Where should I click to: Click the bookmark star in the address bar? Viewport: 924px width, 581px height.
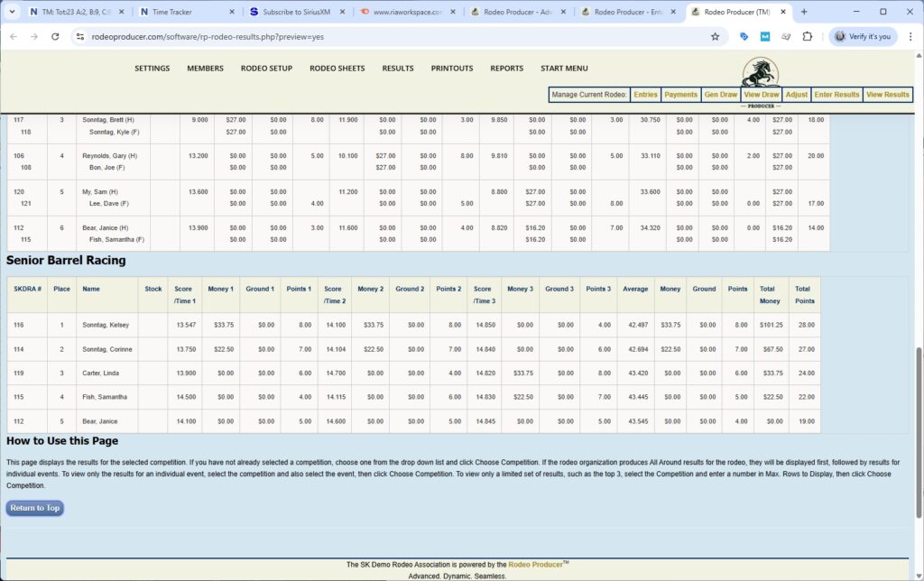716,36
